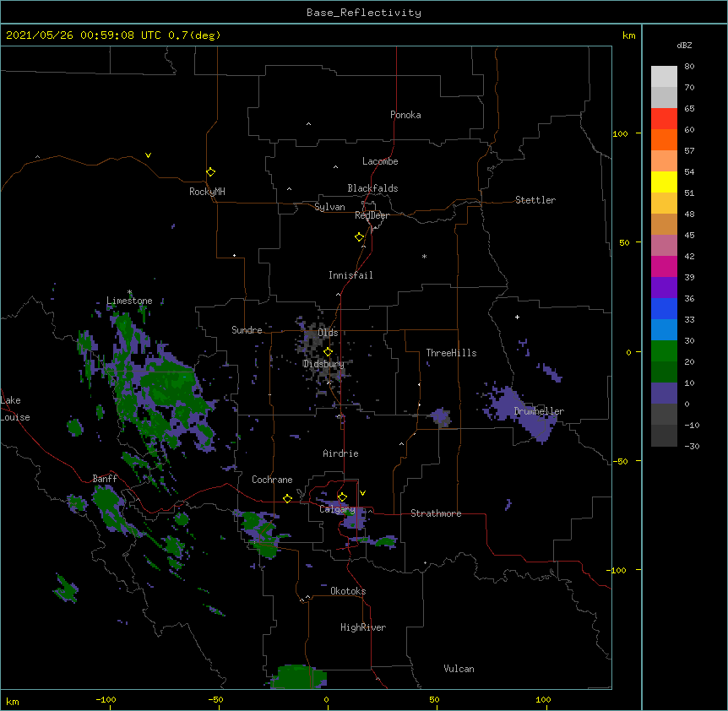Image resolution: width=728 pixels, height=711 pixels.
Task: Click the km label at bottom left
Action: click(x=12, y=701)
